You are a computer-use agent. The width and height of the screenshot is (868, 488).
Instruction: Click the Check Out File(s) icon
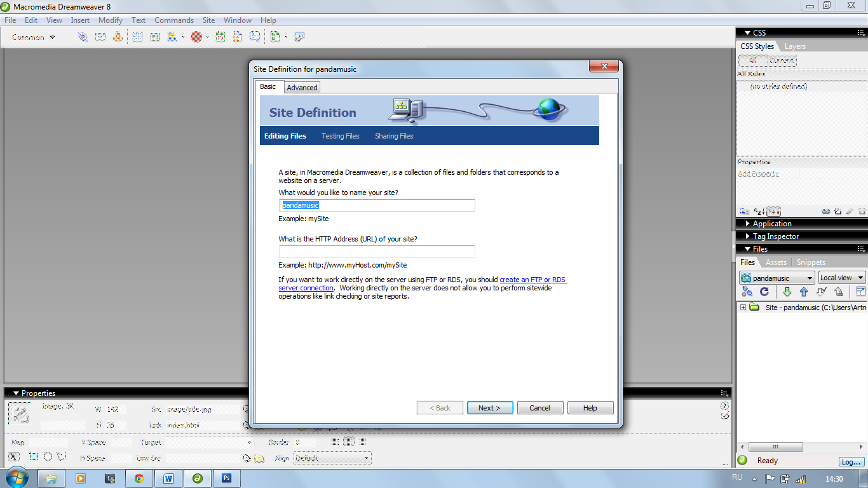click(821, 292)
